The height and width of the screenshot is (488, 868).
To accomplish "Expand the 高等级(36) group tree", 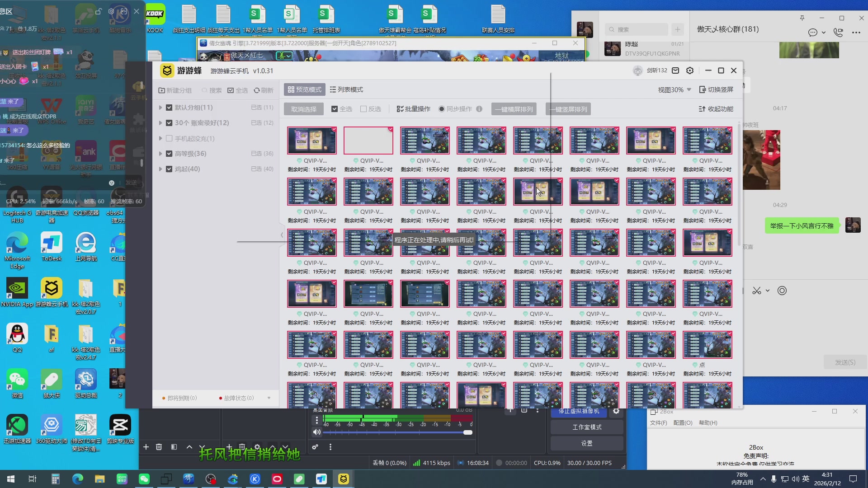I will coord(160,154).
